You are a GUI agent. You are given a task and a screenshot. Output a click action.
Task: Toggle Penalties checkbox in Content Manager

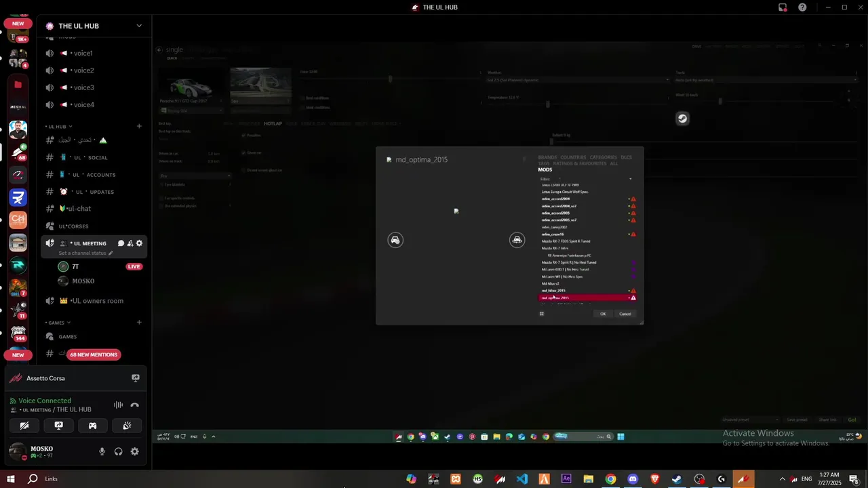(x=243, y=135)
